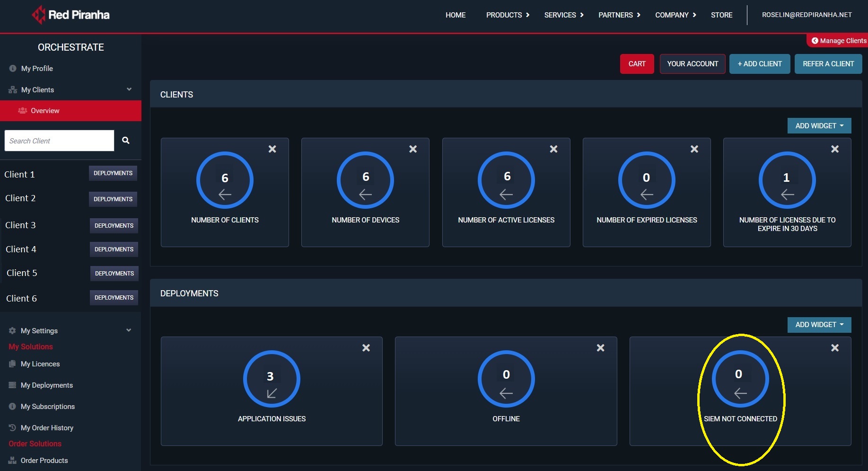Select Client 1 in the list
The height and width of the screenshot is (471, 868).
[19, 174]
